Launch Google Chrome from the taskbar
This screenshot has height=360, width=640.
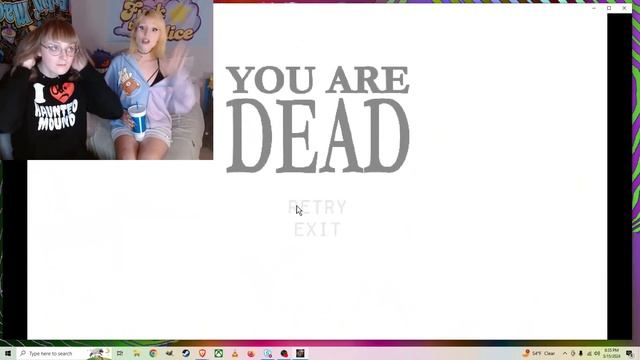pos(153,353)
